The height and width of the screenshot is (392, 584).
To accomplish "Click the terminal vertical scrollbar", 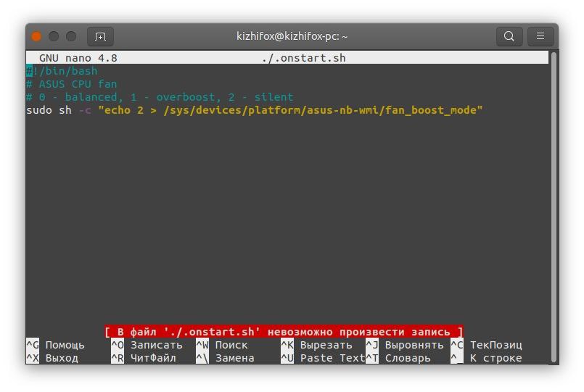I will [x=554, y=206].
